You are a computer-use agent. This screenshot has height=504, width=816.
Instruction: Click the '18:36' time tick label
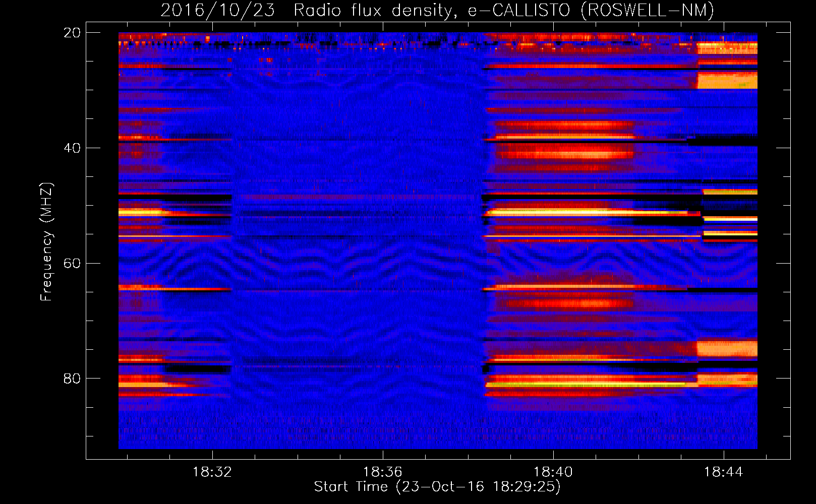click(383, 472)
